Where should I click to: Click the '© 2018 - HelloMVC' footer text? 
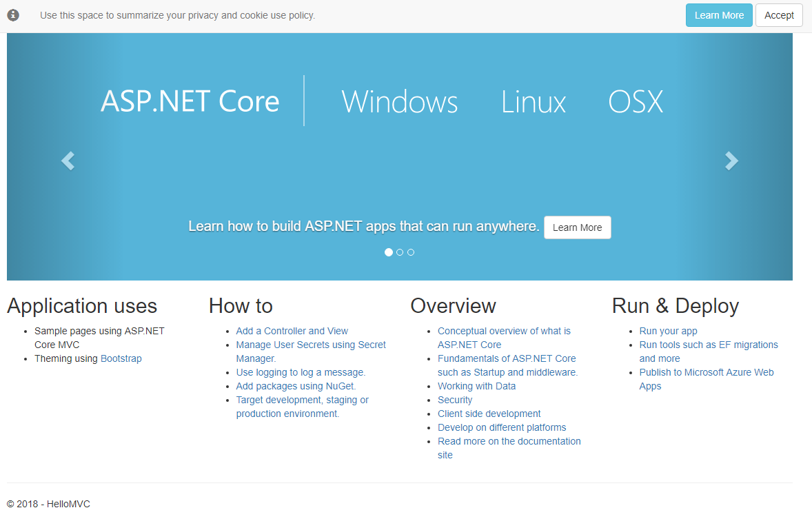point(48,504)
